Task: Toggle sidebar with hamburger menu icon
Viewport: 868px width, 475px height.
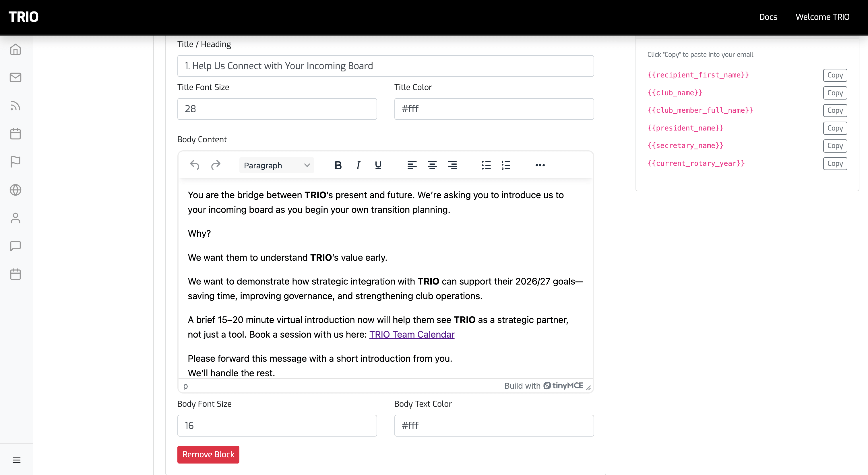Action: pos(17,460)
